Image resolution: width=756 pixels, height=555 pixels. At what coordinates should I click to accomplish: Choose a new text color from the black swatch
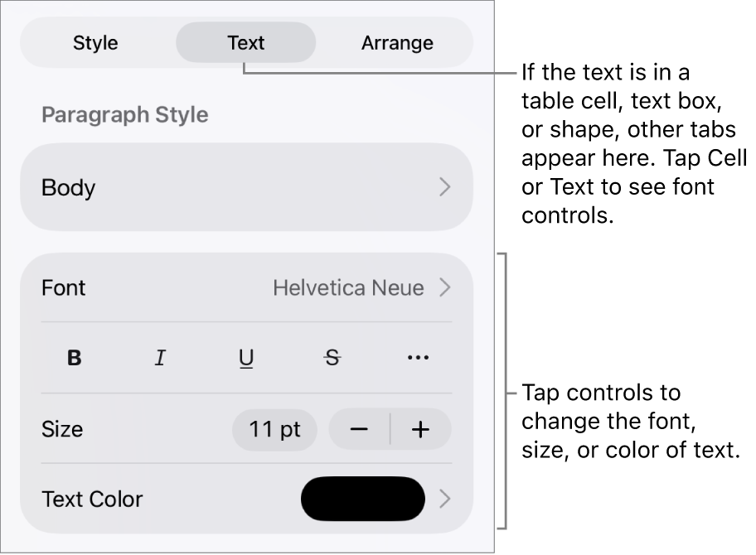[362, 499]
